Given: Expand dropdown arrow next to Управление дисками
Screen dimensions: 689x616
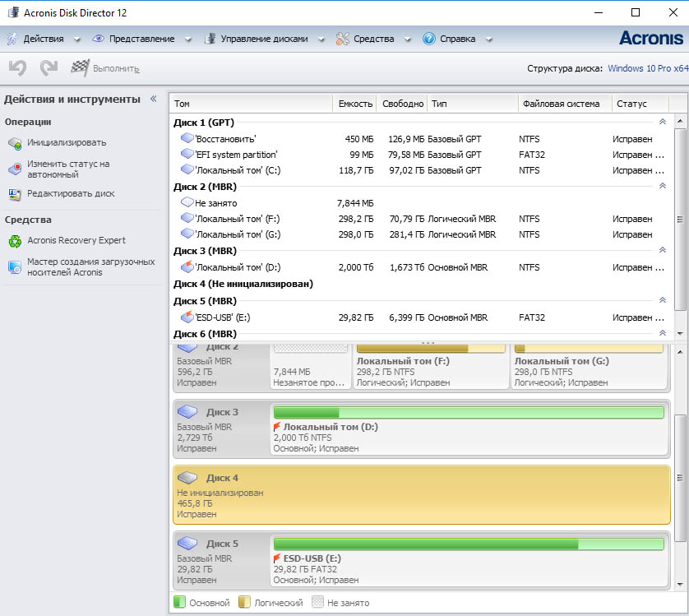Looking at the screenshot, I should (x=321, y=39).
